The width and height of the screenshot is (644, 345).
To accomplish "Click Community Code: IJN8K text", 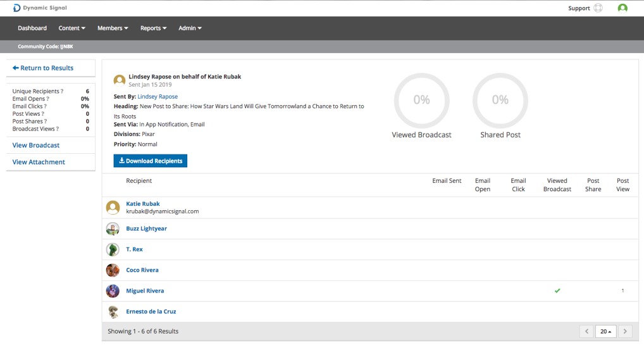I will (x=45, y=46).
